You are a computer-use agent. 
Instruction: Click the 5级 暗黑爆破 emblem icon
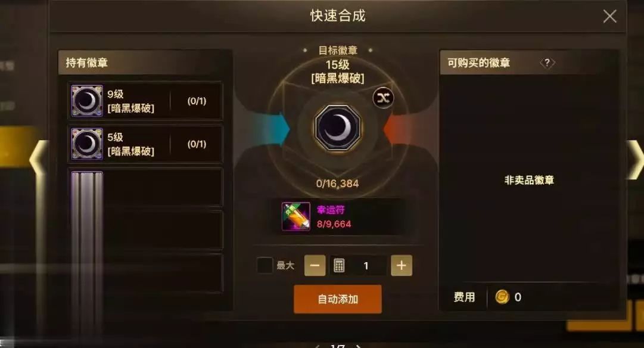(x=86, y=144)
